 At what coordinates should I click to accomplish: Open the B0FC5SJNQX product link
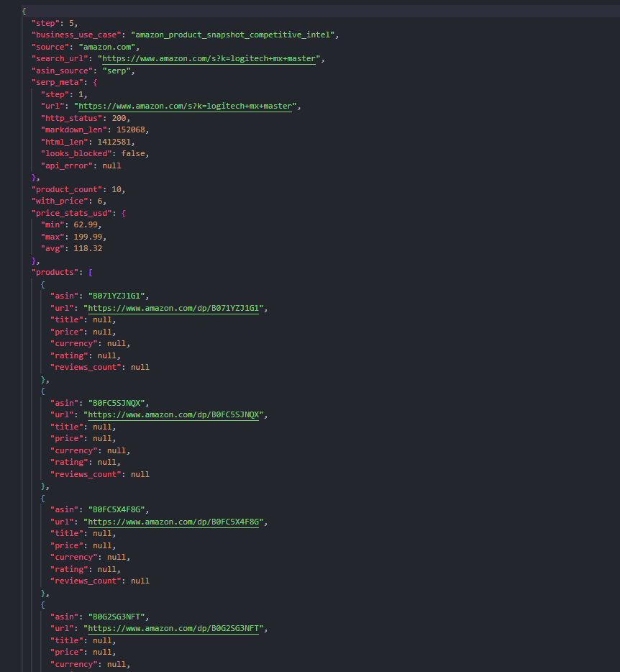pos(173,415)
